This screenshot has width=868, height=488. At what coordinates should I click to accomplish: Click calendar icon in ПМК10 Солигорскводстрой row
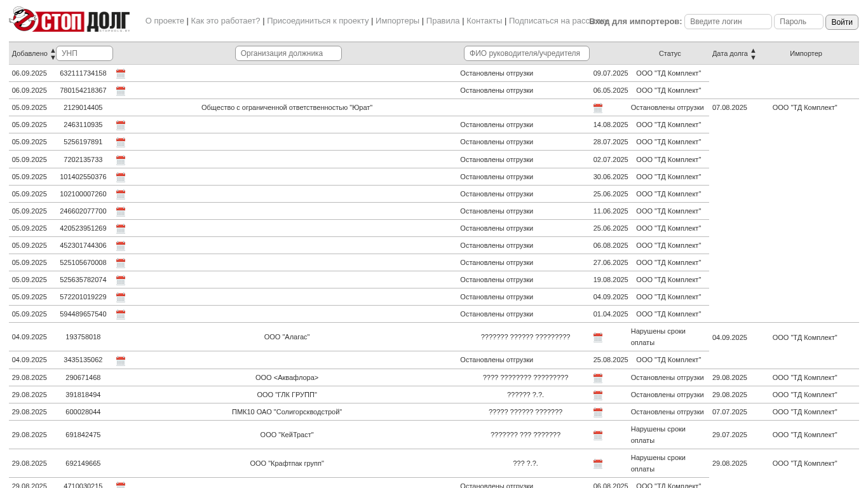(598, 412)
